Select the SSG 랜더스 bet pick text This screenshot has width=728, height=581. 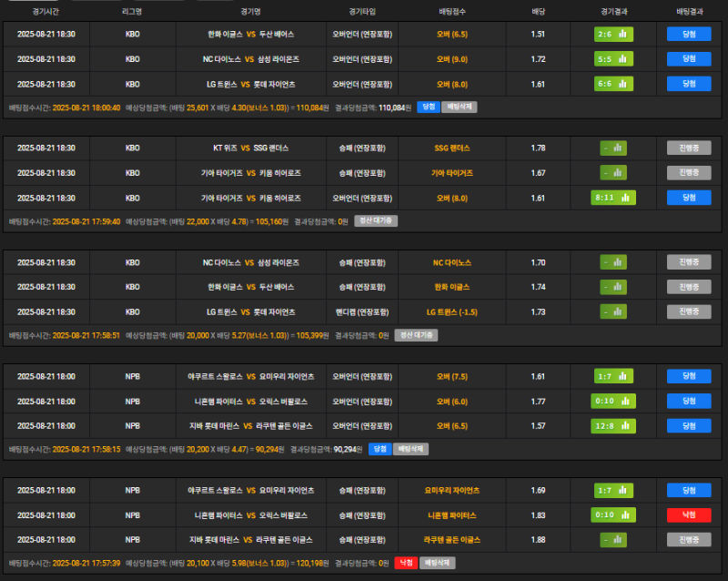click(452, 148)
